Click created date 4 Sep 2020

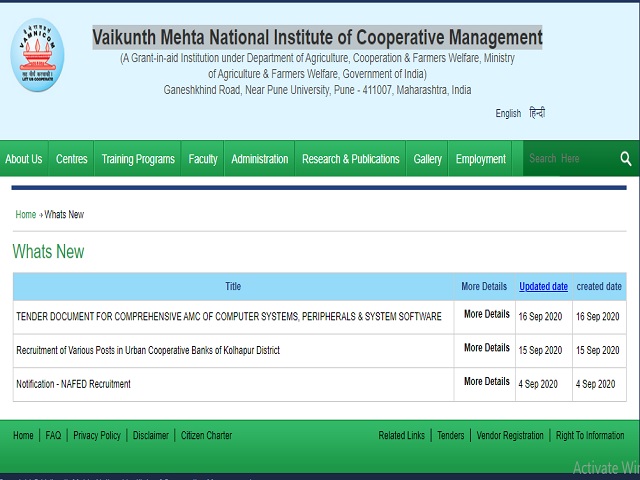[596, 384]
